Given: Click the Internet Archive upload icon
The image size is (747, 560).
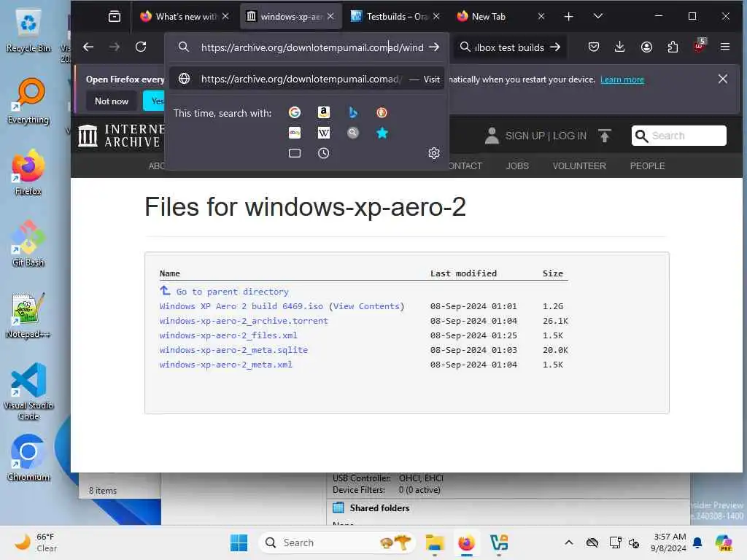Looking at the screenshot, I should (x=605, y=136).
